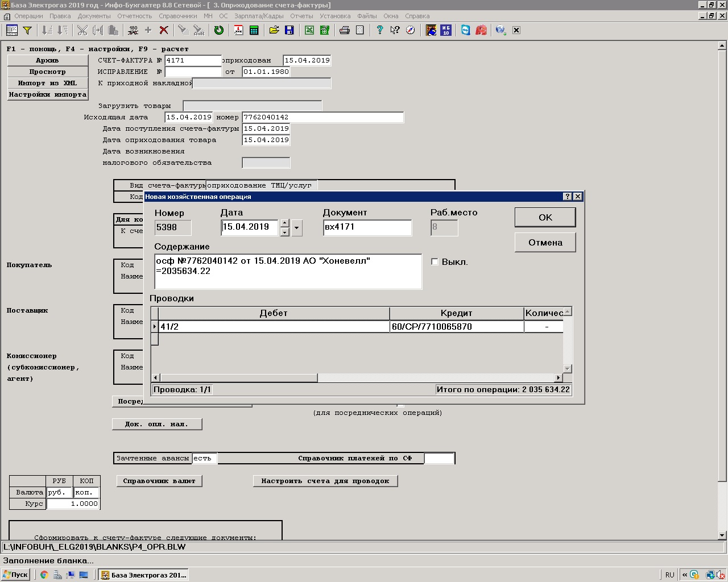Click the globe web icon in toolbar

click(501, 30)
